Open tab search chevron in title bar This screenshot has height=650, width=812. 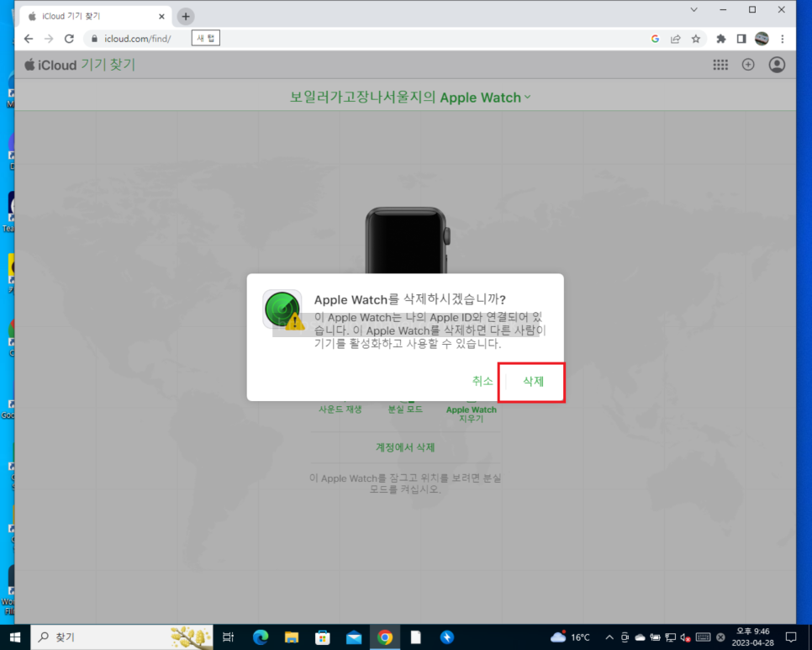[694, 10]
